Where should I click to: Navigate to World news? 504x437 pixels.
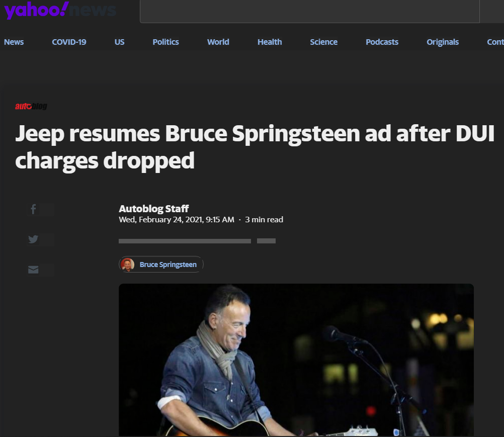pos(218,42)
